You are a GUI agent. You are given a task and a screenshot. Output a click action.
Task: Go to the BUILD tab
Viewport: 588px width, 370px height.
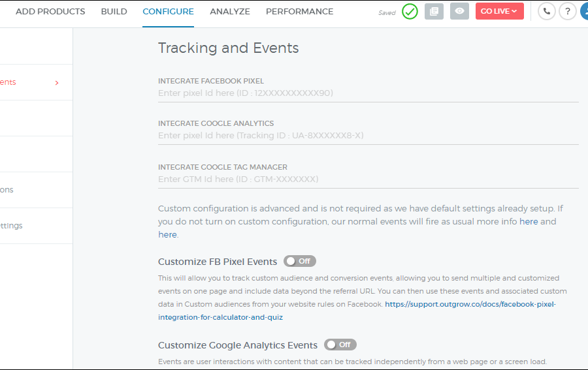pyautogui.click(x=114, y=12)
